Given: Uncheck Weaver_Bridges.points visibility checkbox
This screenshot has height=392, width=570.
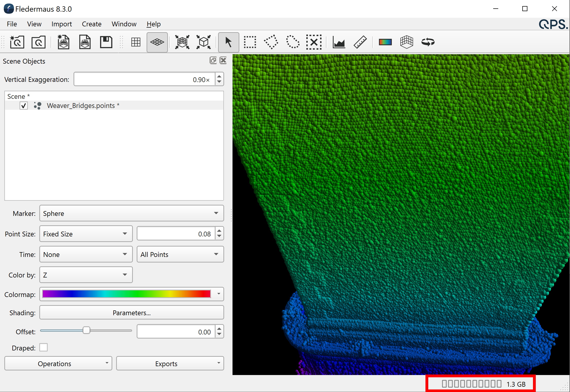Looking at the screenshot, I should pos(24,105).
